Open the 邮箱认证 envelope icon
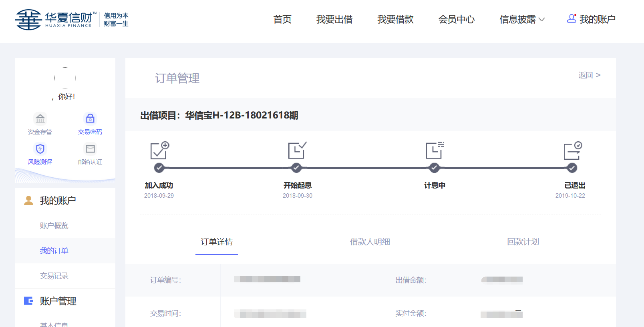The height and width of the screenshot is (327, 644). [x=90, y=149]
